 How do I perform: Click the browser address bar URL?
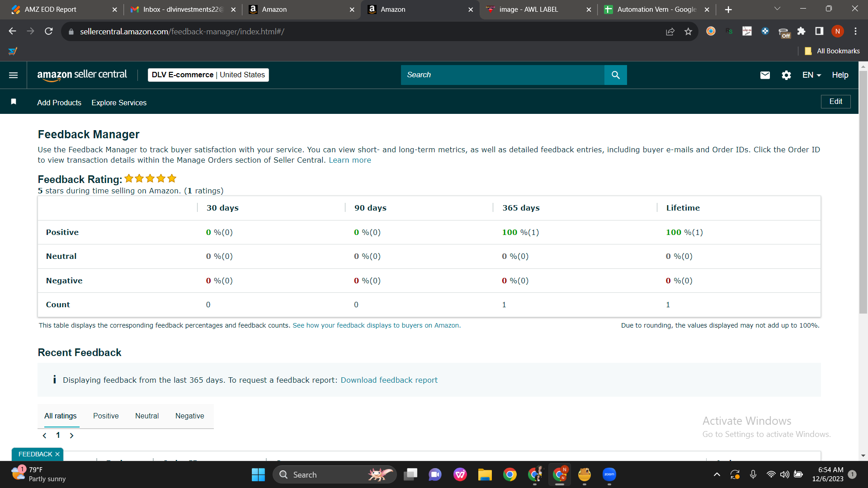(x=182, y=32)
